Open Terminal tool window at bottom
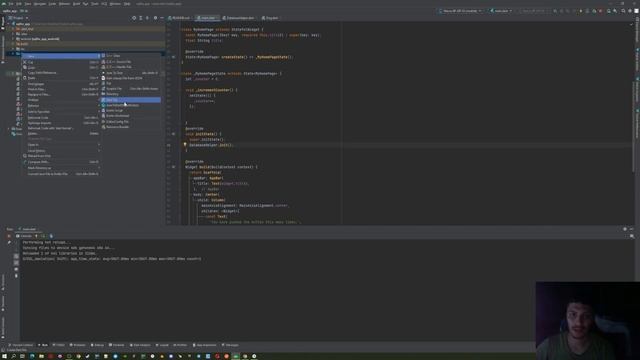This screenshot has width=640, height=360. [117, 345]
